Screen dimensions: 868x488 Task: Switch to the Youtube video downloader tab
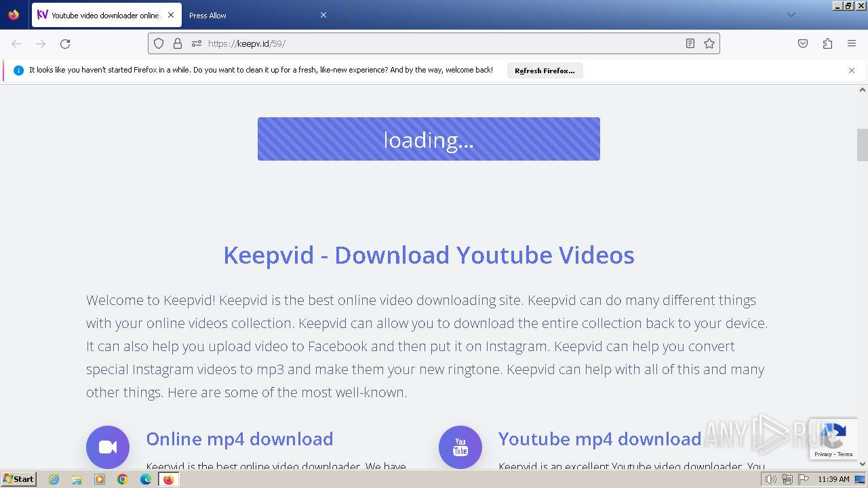tap(106, 15)
